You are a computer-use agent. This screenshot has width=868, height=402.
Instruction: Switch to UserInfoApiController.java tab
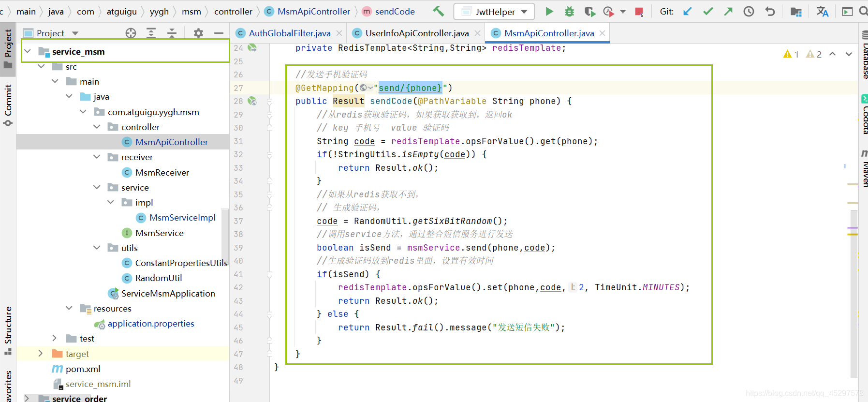click(x=416, y=33)
